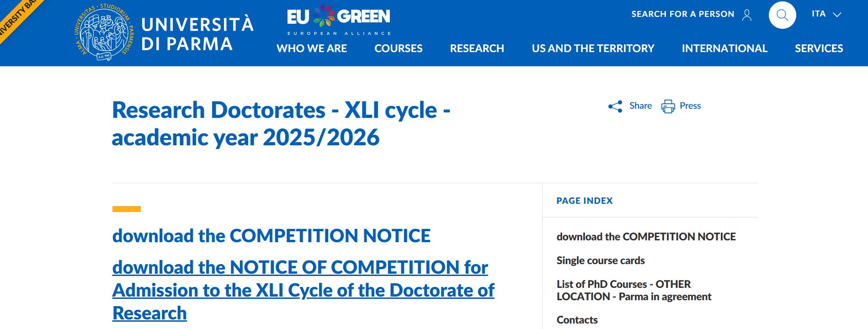
Task: Open the International menu
Action: point(724,48)
